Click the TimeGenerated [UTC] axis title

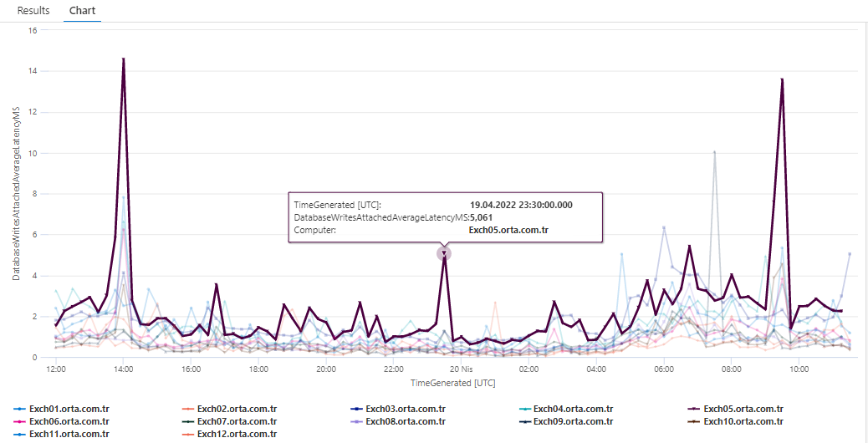click(453, 383)
